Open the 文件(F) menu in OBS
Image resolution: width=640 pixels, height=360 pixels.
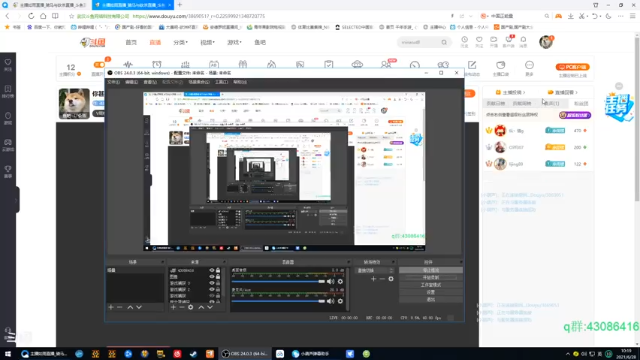[113, 82]
